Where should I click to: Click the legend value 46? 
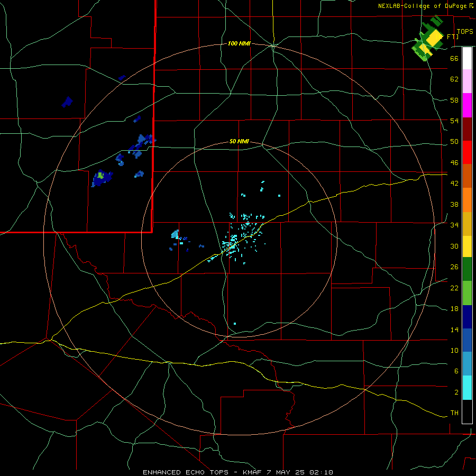click(454, 163)
